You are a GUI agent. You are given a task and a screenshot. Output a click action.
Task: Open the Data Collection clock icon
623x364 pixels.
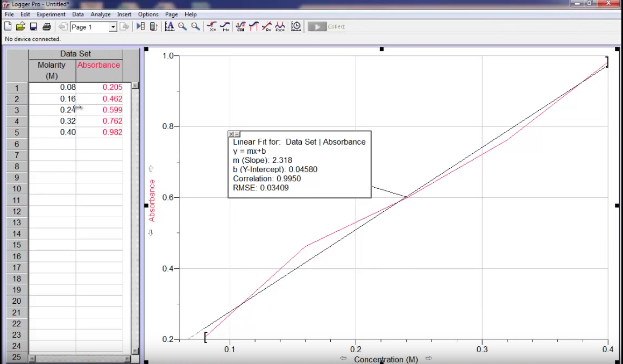point(296,26)
